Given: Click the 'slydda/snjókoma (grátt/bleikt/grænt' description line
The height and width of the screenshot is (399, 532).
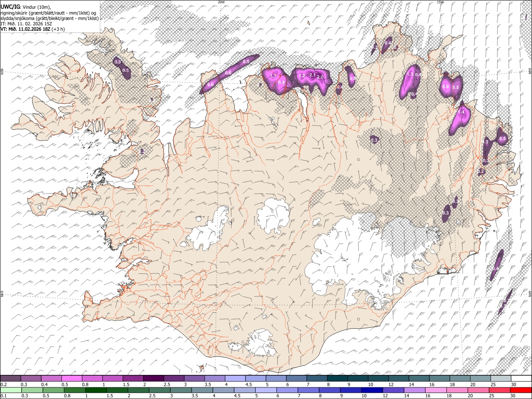Looking at the screenshot, I should point(49,18).
